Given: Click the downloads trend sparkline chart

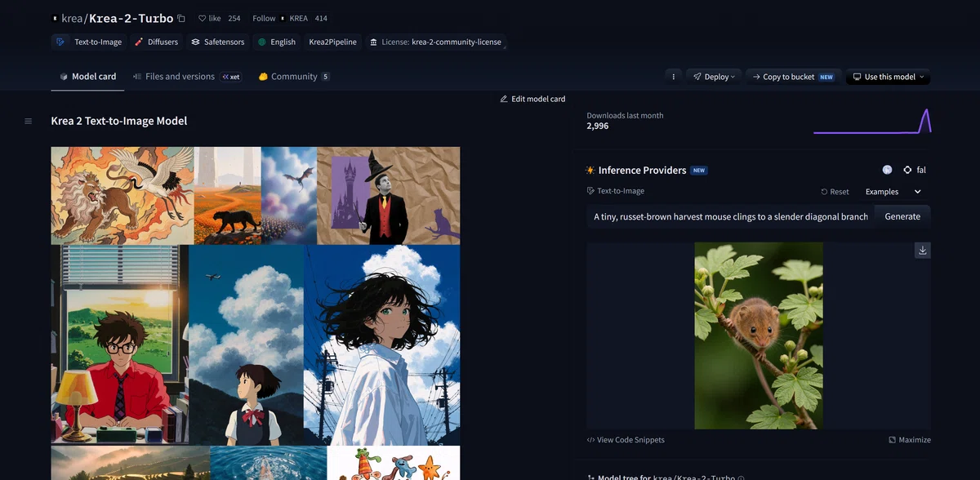Looking at the screenshot, I should [x=872, y=121].
